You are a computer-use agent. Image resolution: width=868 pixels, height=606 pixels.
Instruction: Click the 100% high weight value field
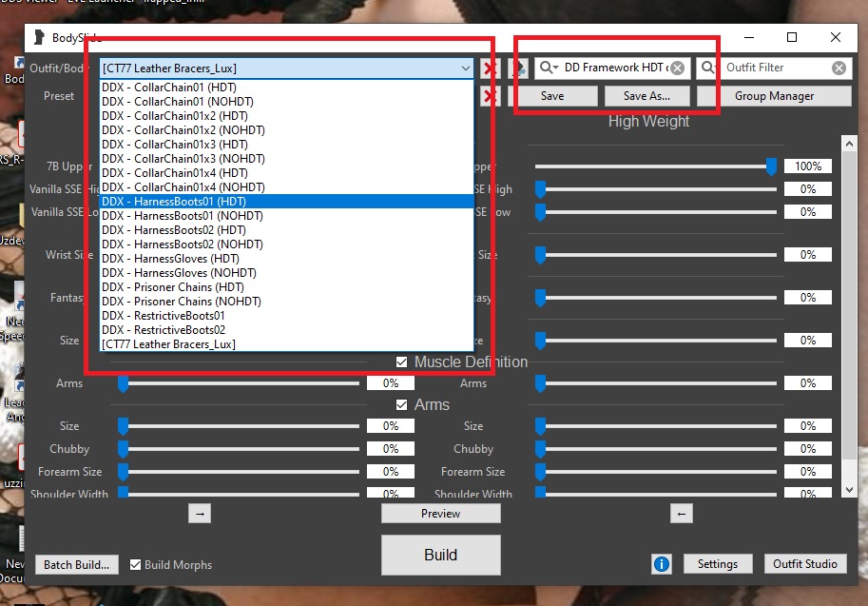(808, 166)
